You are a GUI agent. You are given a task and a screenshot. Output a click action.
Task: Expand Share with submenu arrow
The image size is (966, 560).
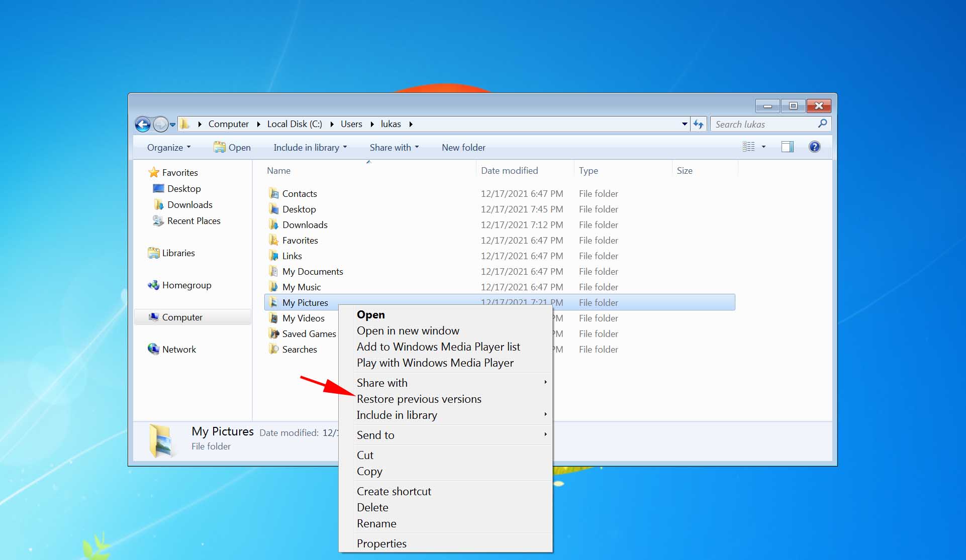click(545, 382)
